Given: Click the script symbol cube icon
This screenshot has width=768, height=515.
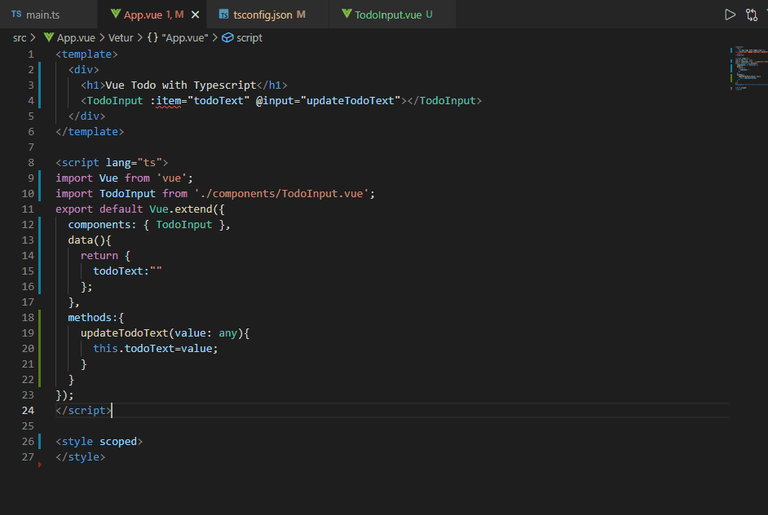Looking at the screenshot, I should [x=228, y=38].
